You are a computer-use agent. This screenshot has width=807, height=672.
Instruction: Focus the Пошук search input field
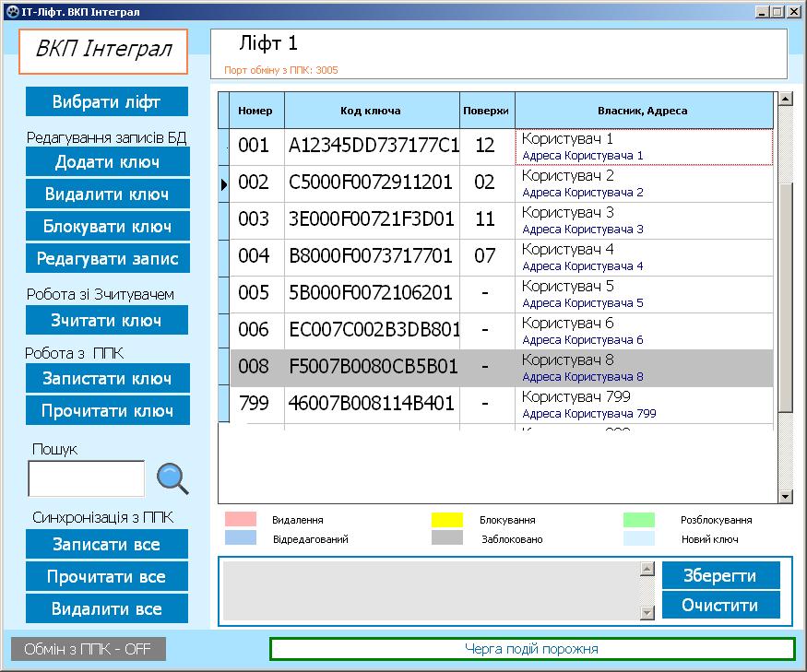[x=87, y=478]
